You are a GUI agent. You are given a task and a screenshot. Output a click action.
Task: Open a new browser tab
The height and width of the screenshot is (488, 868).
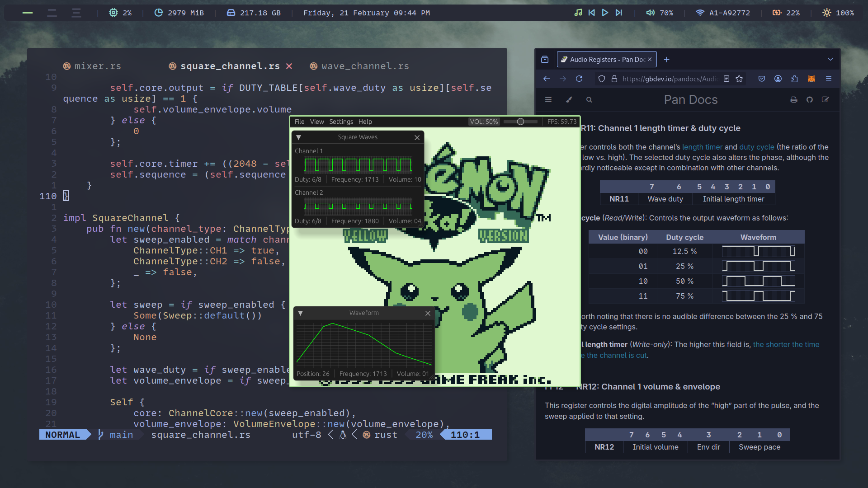666,60
